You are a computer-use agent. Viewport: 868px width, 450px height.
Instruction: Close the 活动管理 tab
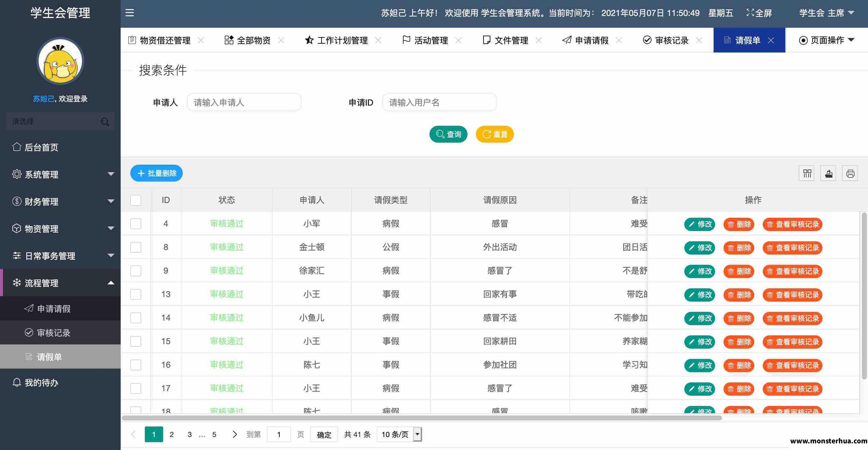pos(458,40)
